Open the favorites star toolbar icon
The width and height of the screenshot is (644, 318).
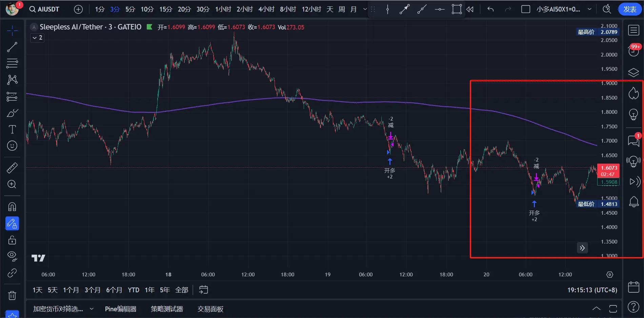coord(12,314)
